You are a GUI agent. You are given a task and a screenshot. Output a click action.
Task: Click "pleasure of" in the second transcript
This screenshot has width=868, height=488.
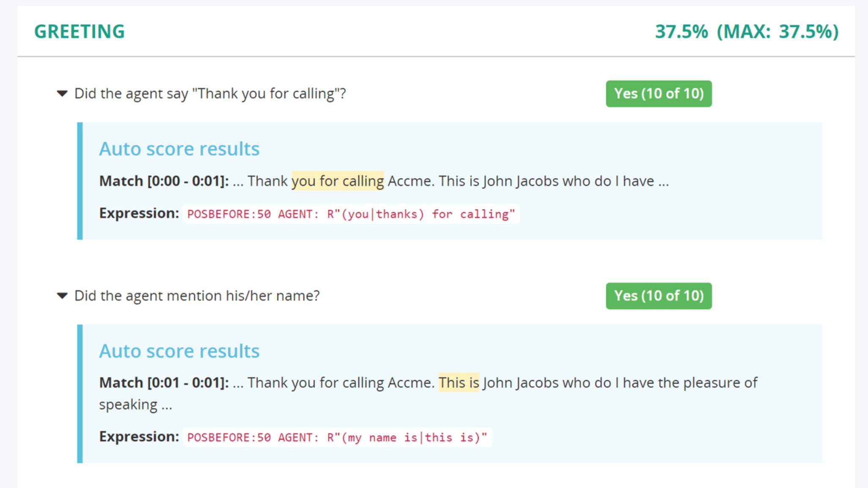720,383
